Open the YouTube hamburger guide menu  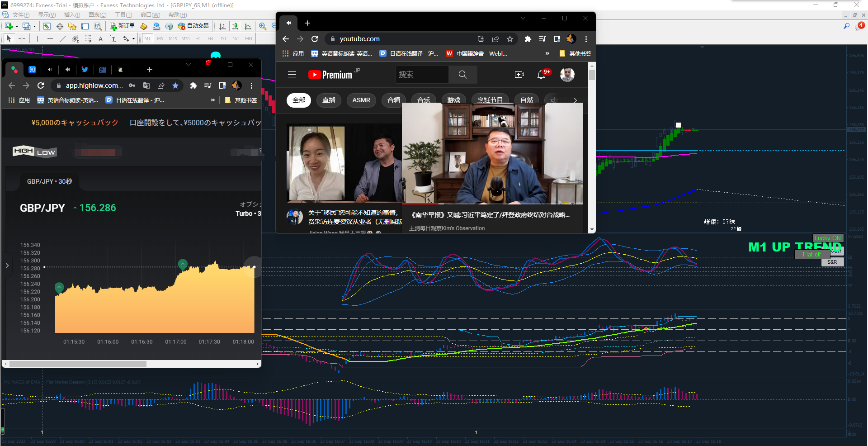(292, 75)
